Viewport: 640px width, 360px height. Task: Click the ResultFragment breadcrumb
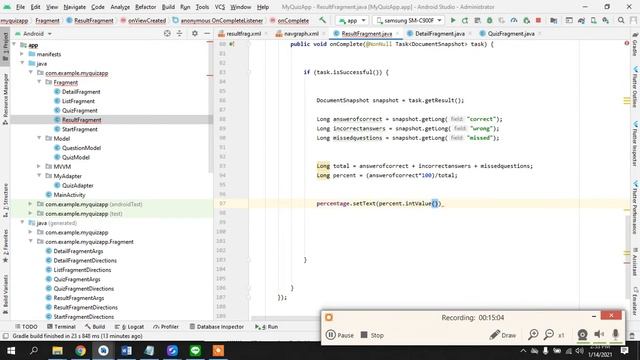(x=93, y=20)
